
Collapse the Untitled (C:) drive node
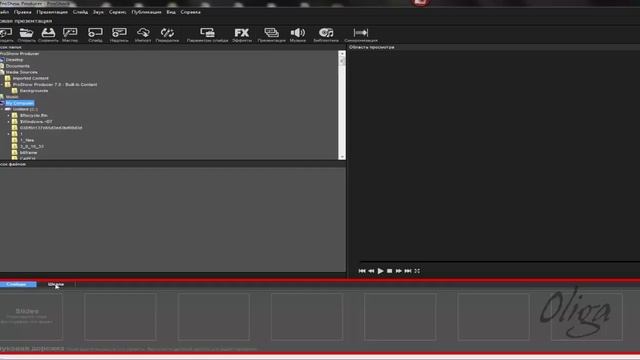pos(2,109)
